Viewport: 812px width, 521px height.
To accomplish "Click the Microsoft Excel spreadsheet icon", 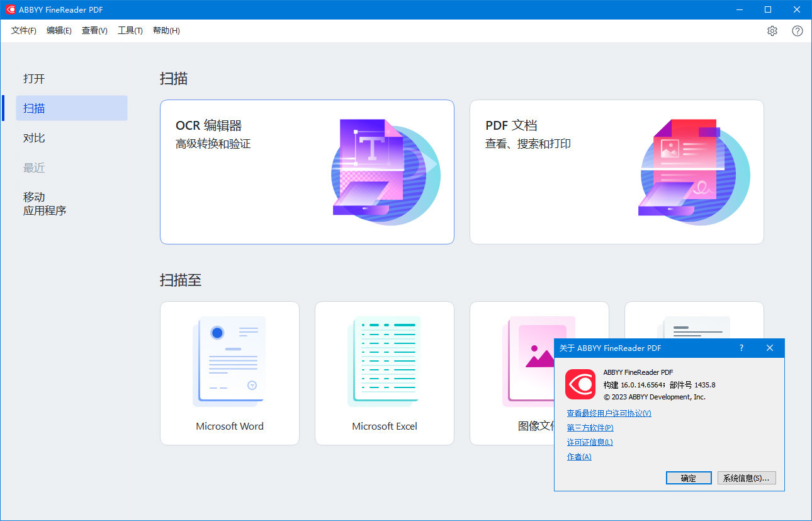I will tap(384, 362).
